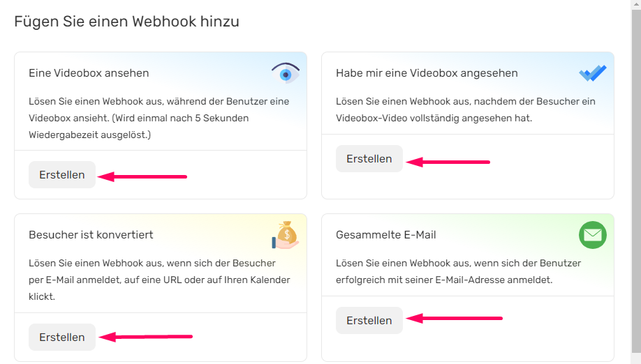
Task: Click the red arrow beside the Gesammelte E-Mail button
Action: (x=454, y=318)
